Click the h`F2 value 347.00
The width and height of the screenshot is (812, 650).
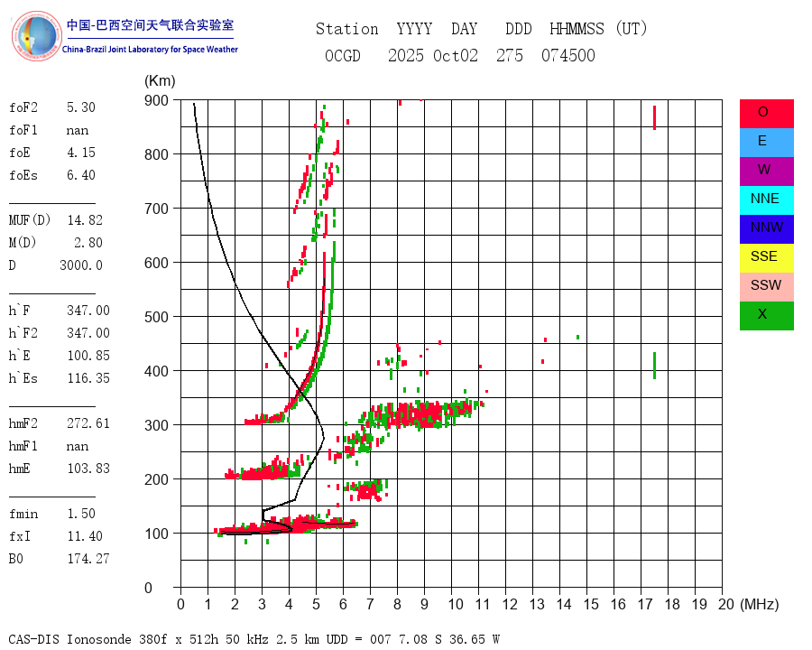pyautogui.click(x=88, y=333)
